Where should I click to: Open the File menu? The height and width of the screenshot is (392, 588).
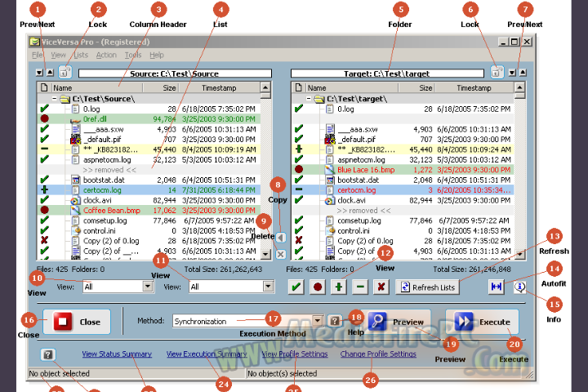click(37, 56)
